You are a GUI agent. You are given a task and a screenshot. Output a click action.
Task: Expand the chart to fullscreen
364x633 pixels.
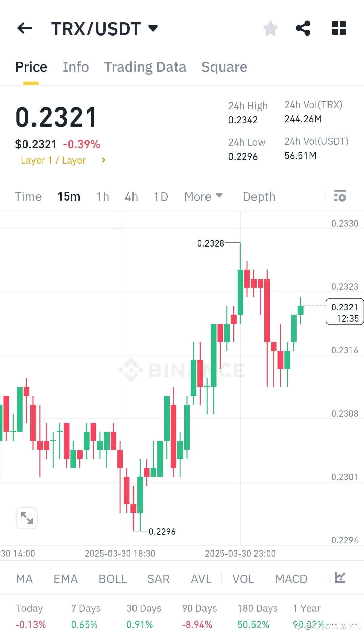coord(27,518)
